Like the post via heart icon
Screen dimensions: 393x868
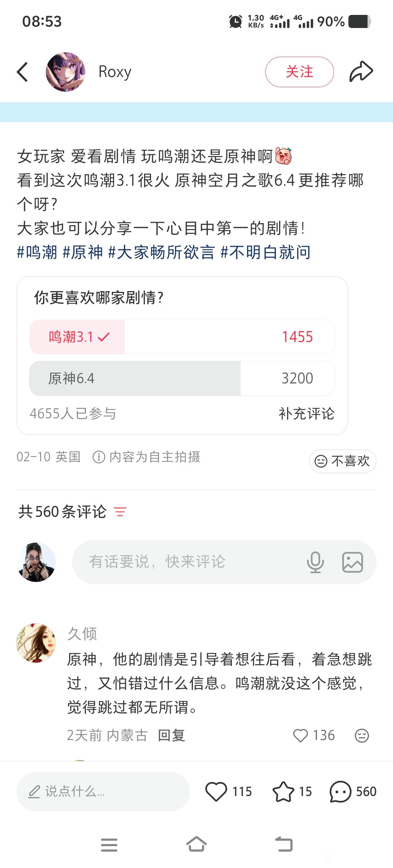pos(216,791)
